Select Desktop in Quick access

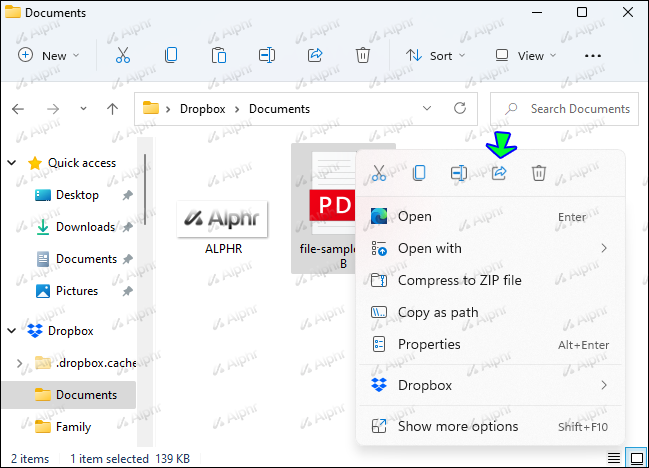77,195
